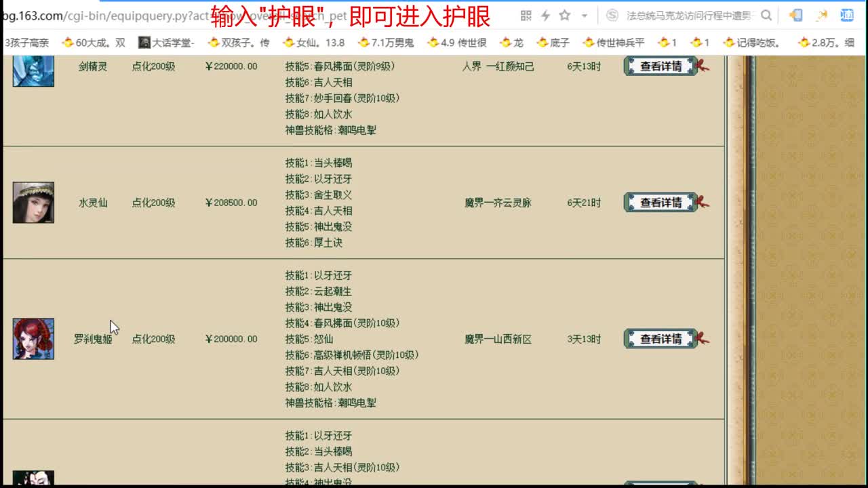868x488 pixels.
Task: Click the 记得吃饭 bookmark favicon
Action: (x=730, y=43)
